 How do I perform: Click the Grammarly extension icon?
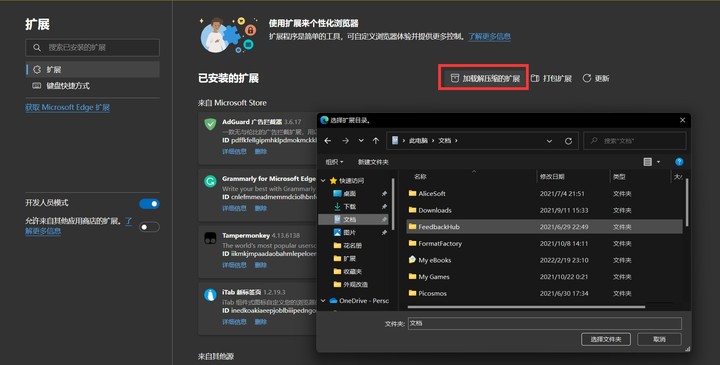(210, 181)
